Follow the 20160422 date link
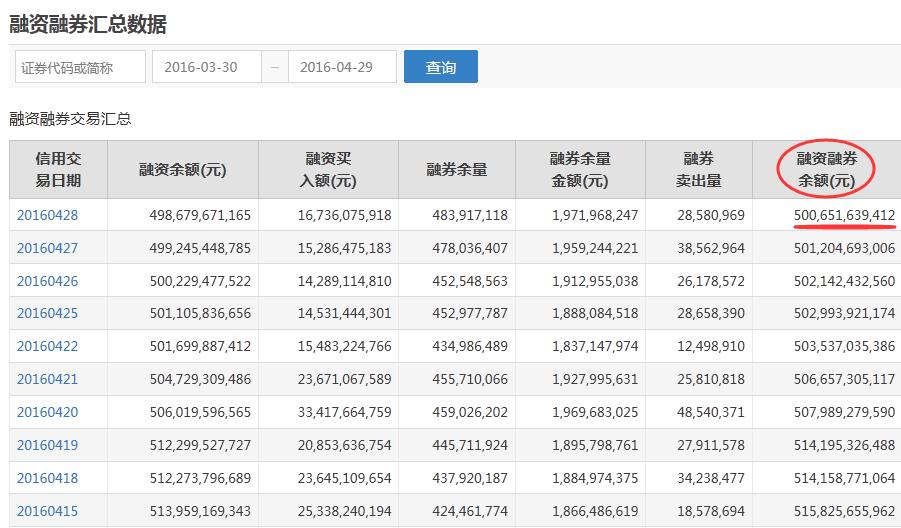Viewport: 901px width, 528px height. click(x=47, y=346)
